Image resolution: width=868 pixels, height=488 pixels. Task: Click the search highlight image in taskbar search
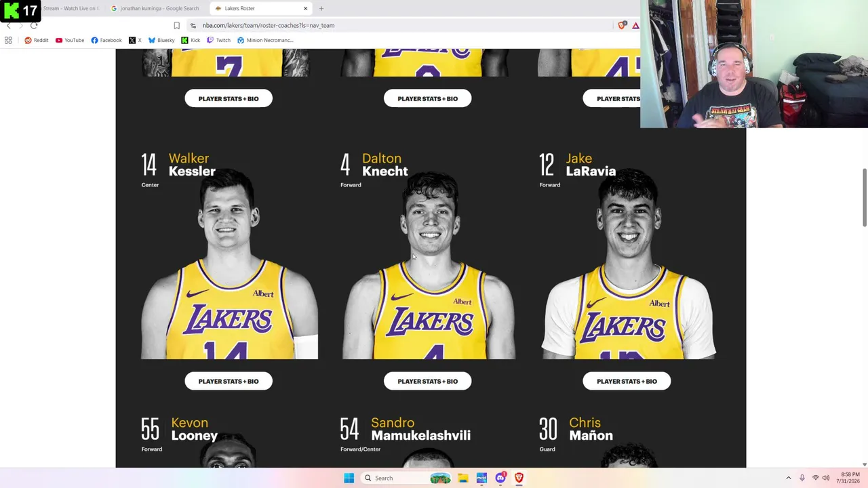[x=440, y=478]
